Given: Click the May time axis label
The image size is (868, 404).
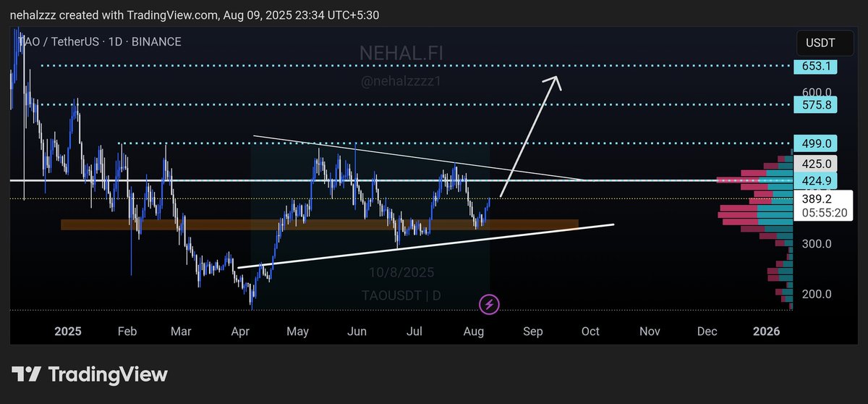Looking at the screenshot, I should pyautogui.click(x=298, y=332).
